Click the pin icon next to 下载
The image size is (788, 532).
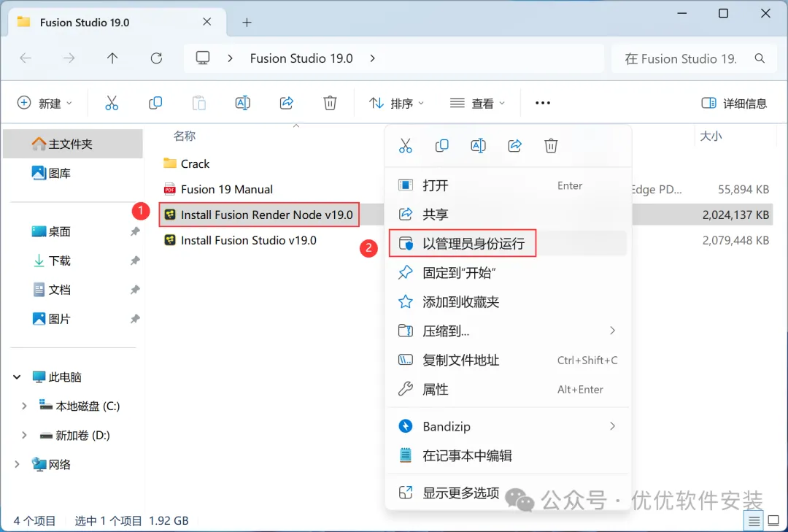pos(135,261)
